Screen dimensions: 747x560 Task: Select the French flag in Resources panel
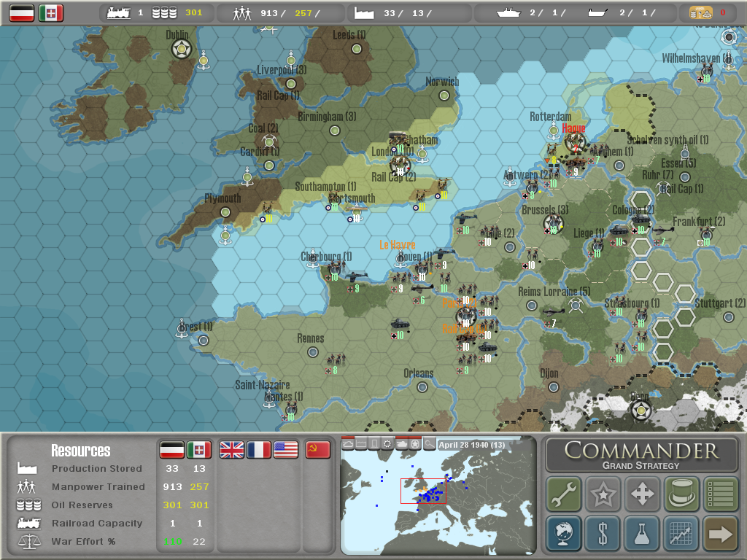click(259, 449)
